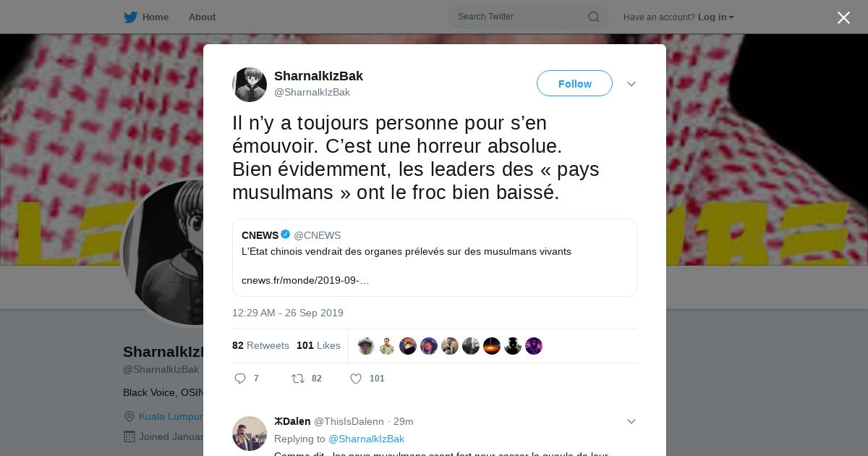Open the About menu item

tap(202, 17)
